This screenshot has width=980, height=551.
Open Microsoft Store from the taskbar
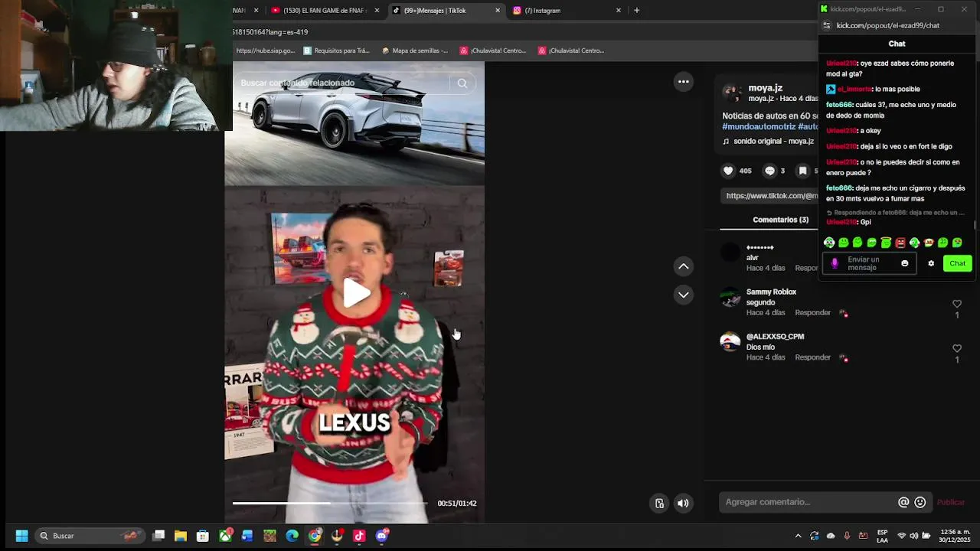click(x=202, y=536)
